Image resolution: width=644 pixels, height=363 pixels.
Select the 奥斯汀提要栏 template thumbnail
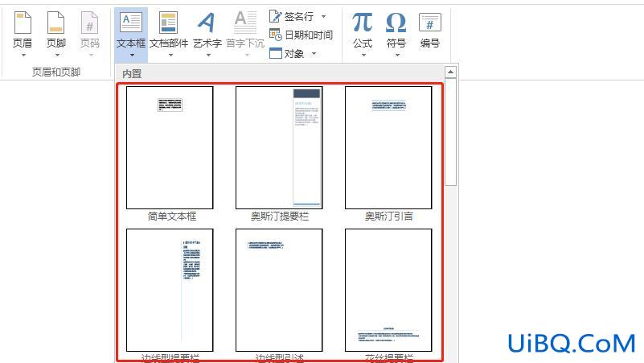pos(279,147)
